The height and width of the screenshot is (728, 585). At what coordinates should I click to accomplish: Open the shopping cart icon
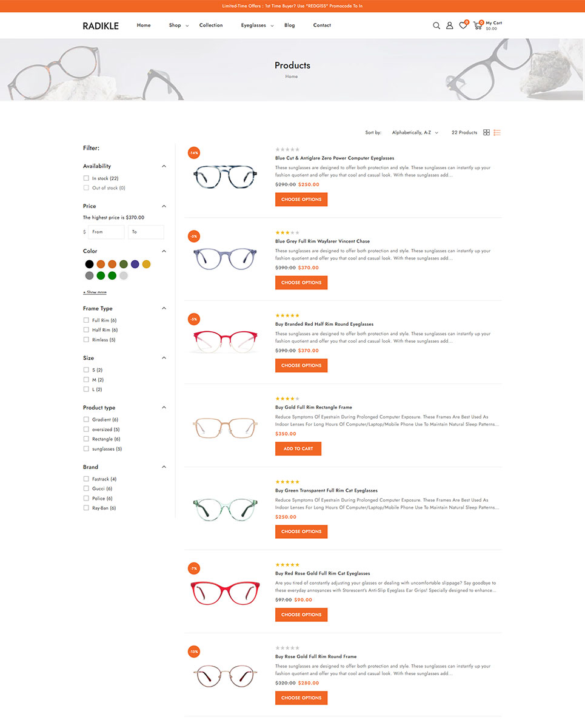[x=478, y=25]
